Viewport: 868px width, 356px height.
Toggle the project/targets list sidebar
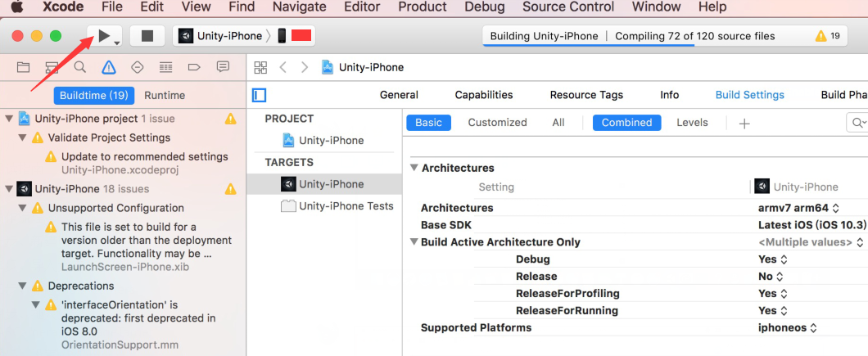pos(260,95)
